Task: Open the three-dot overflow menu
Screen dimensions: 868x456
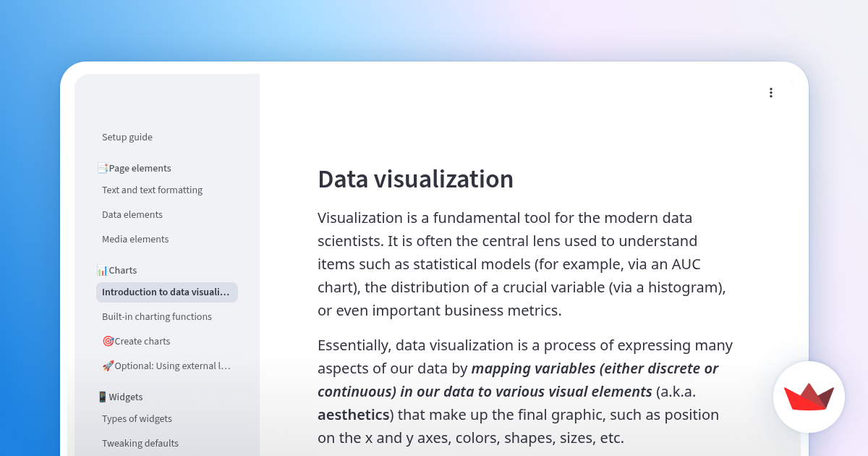Action: click(x=771, y=93)
